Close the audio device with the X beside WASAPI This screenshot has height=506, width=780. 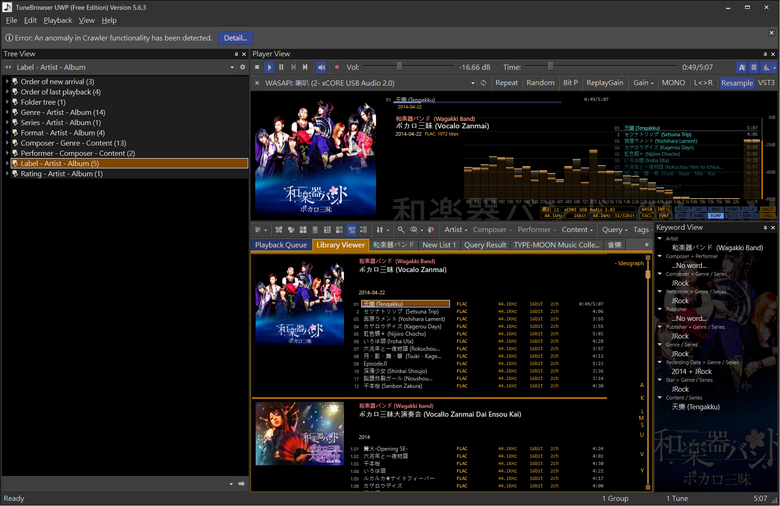click(x=257, y=83)
